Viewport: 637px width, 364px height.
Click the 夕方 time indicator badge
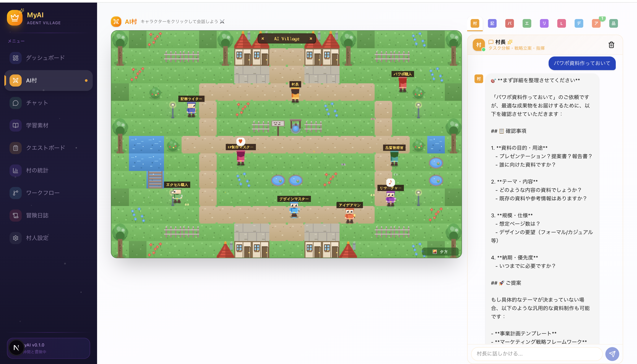440,251
